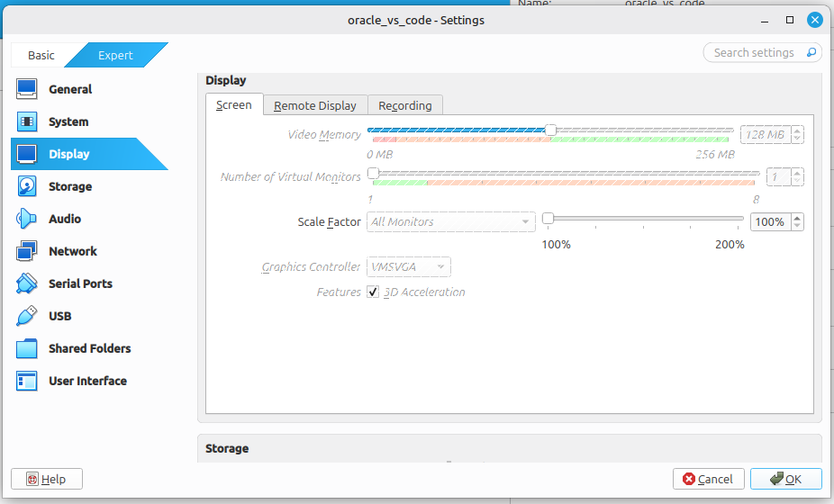Open the Graphics Controller VMSVGA dropdown

409,267
